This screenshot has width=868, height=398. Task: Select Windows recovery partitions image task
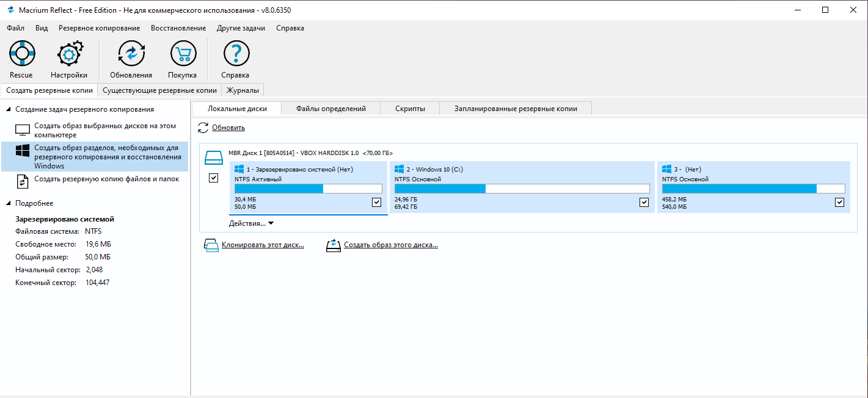(x=95, y=157)
